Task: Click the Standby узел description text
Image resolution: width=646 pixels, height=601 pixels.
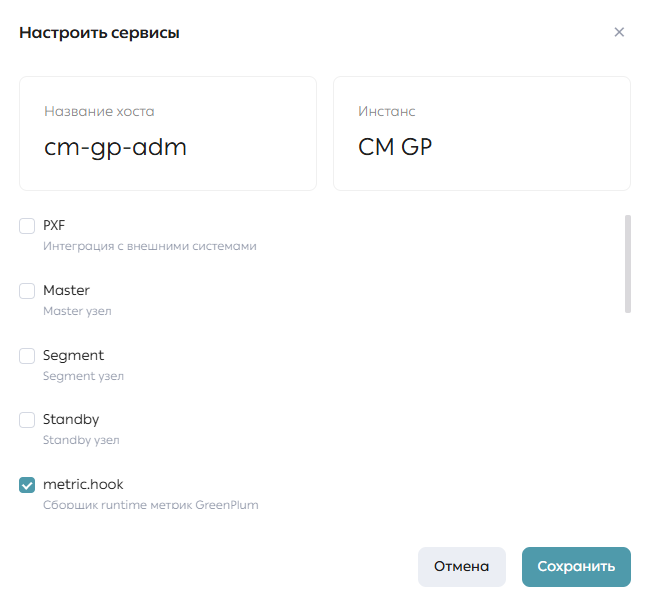Action: tap(81, 440)
